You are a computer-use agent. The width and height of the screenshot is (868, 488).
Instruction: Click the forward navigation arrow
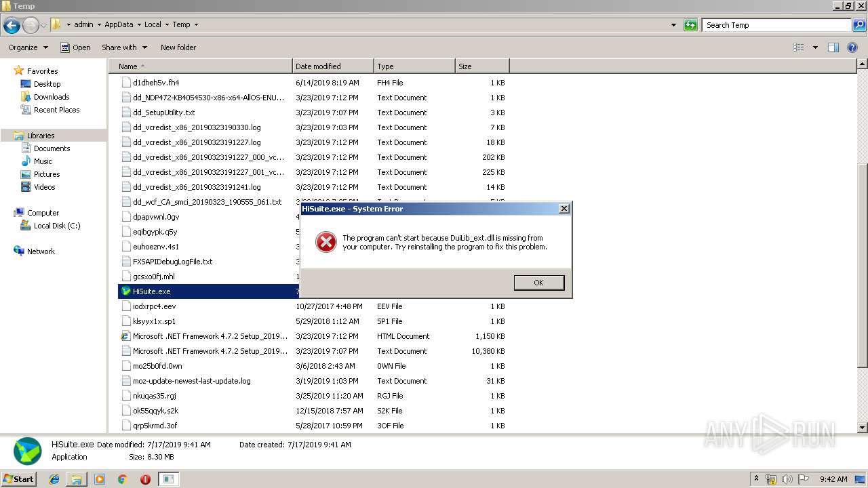[31, 26]
